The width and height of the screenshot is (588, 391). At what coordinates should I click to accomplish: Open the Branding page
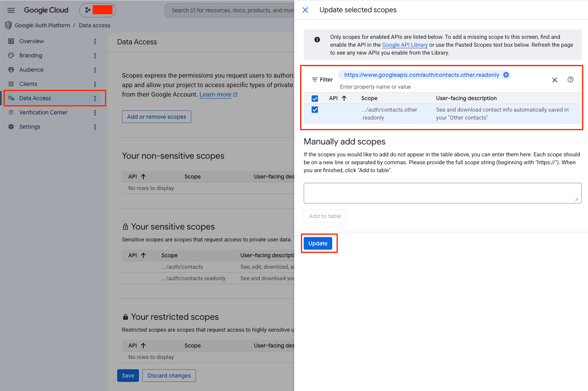pyautogui.click(x=30, y=55)
